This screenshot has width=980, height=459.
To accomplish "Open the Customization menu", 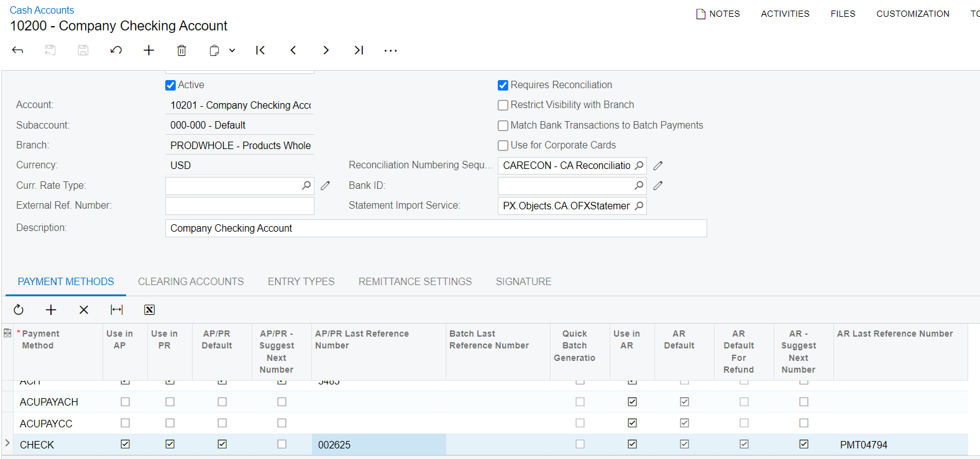I will coord(912,14).
